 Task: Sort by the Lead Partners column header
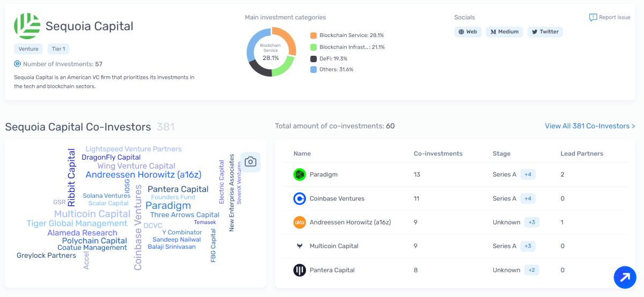[x=582, y=153]
